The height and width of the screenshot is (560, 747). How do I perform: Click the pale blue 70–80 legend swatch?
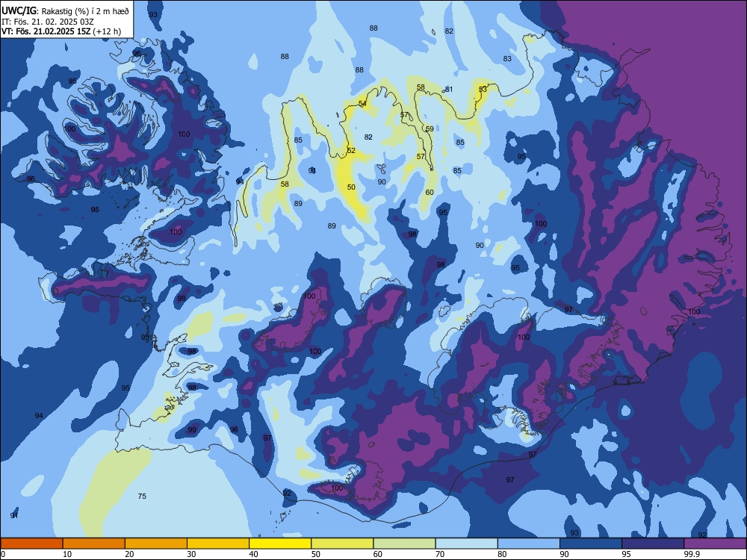click(x=466, y=544)
